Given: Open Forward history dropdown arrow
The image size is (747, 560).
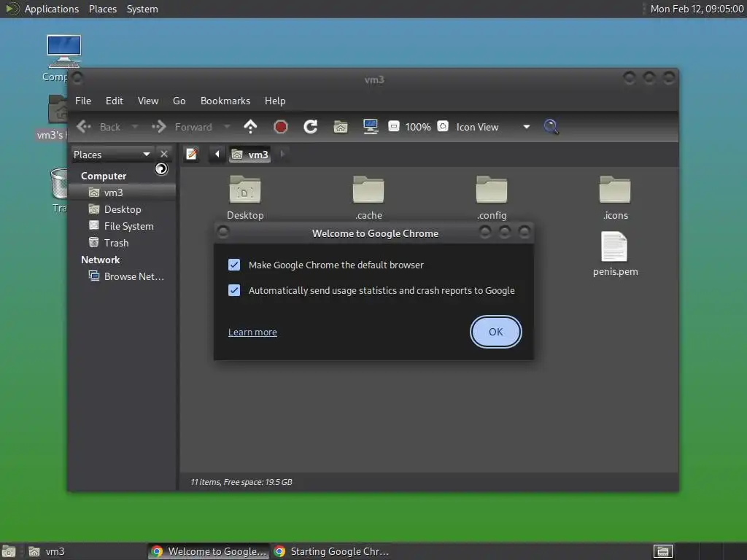Looking at the screenshot, I should click(227, 127).
